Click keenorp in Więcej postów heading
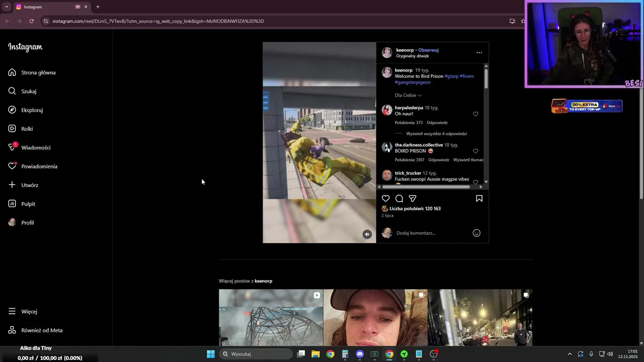The width and height of the screenshot is (644, 362). (x=264, y=281)
